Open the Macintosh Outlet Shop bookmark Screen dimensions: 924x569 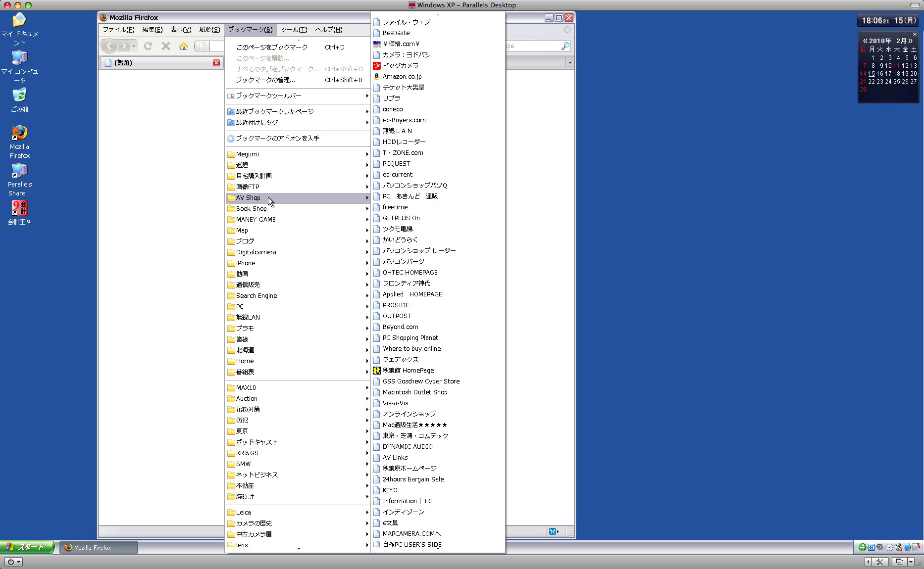(x=438, y=392)
